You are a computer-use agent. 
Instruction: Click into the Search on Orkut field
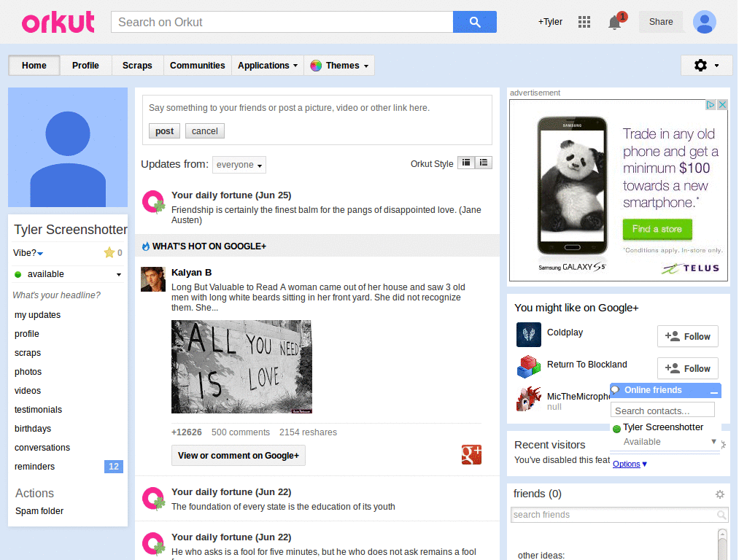tap(282, 22)
